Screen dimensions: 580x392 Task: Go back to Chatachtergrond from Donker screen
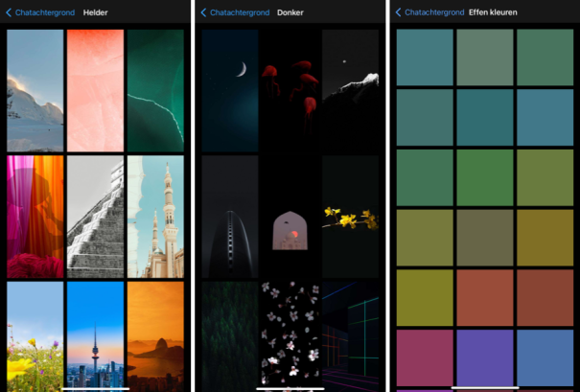pos(235,12)
